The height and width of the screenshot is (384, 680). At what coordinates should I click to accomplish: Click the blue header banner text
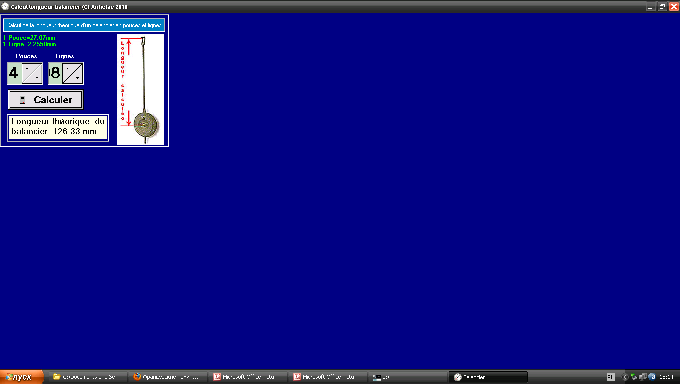84,25
